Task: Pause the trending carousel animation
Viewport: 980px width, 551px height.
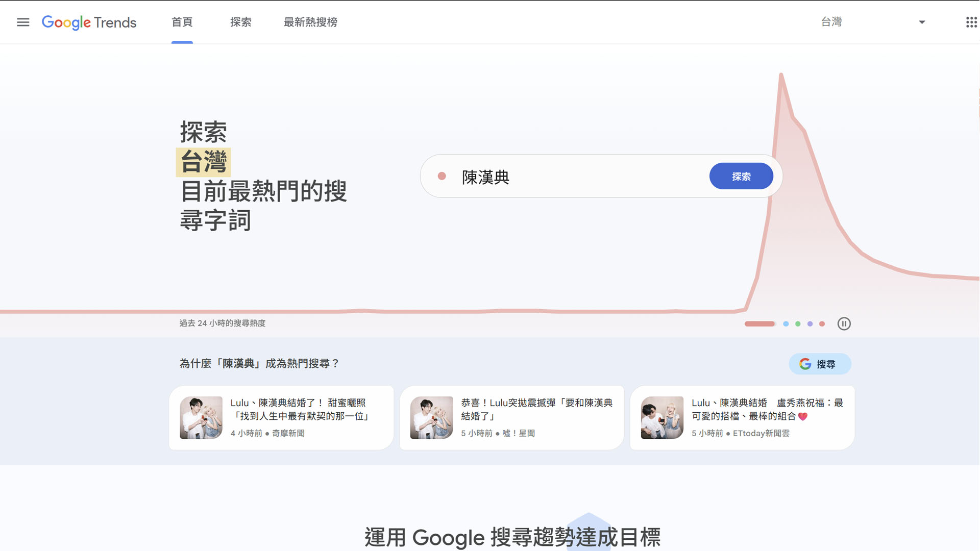Action: tap(844, 323)
